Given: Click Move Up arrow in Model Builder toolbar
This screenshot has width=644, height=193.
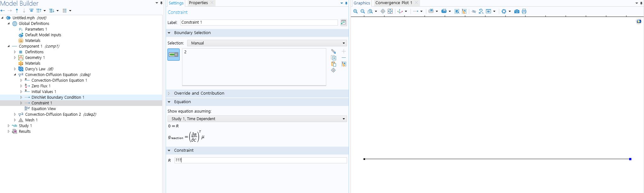Looking at the screenshot, I should point(17,11).
